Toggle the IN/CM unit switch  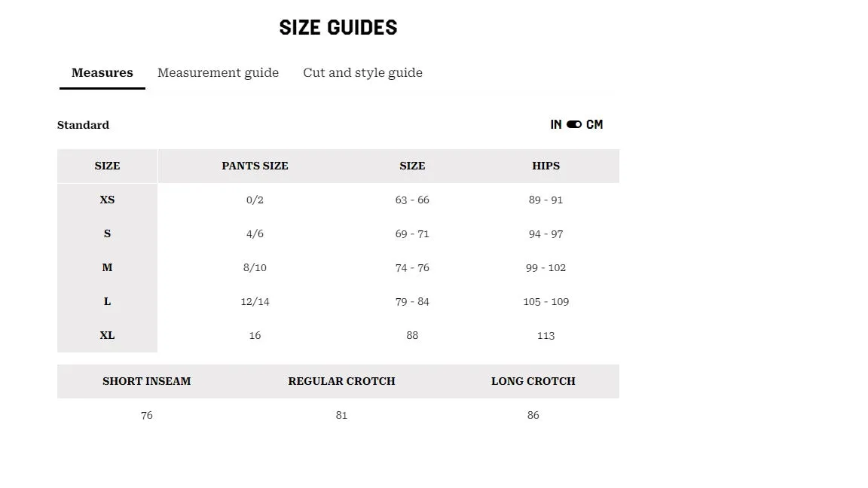pyautogui.click(x=574, y=124)
